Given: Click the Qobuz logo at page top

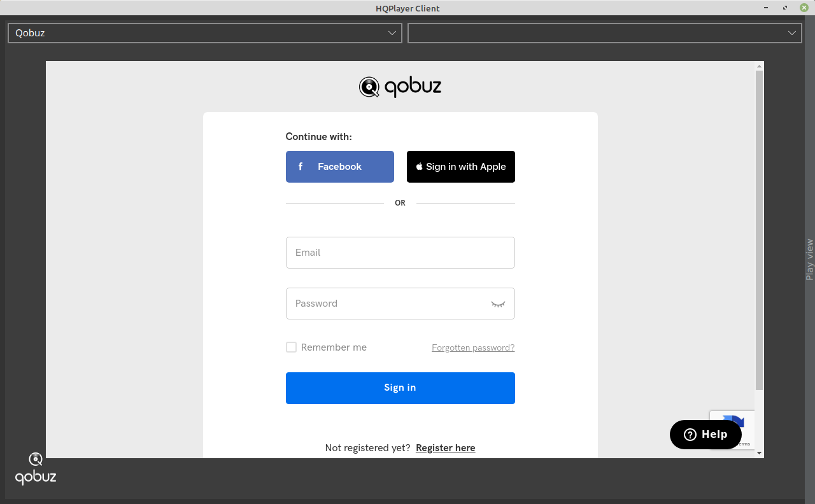Looking at the screenshot, I should (400, 87).
